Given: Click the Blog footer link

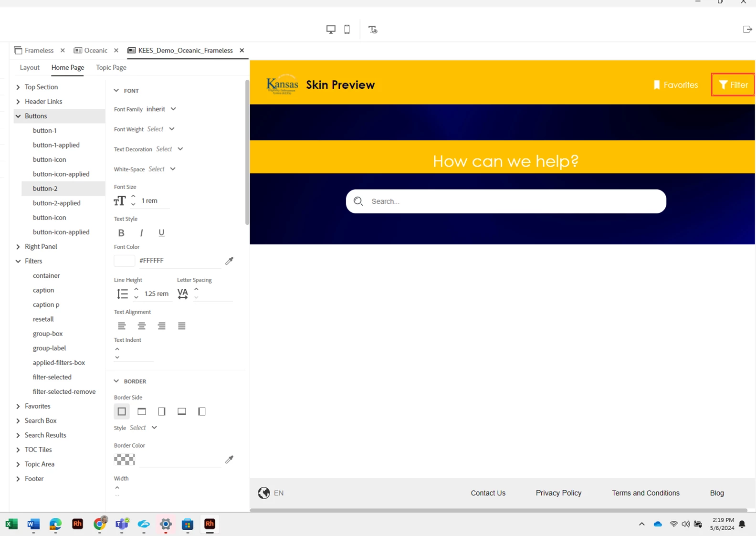Looking at the screenshot, I should [x=717, y=493].
